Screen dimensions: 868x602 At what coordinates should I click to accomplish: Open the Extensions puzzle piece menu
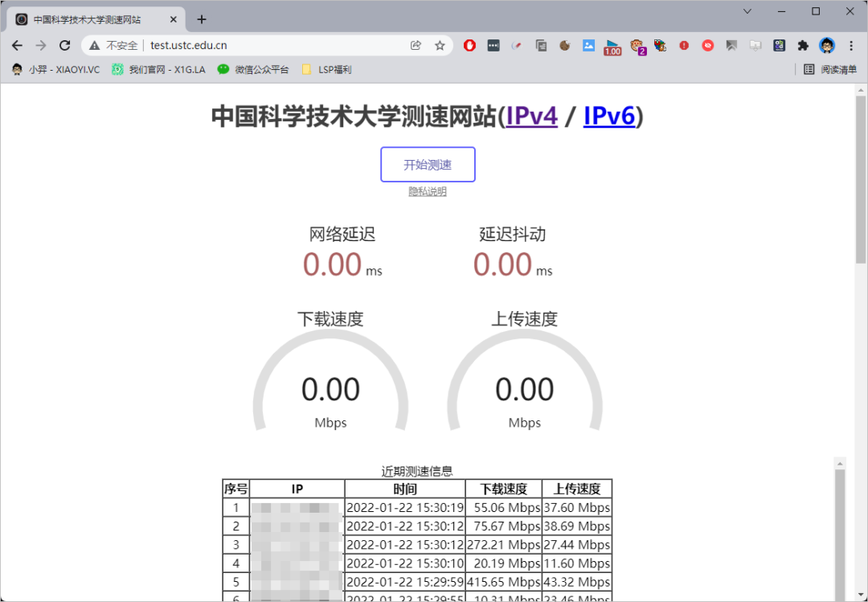tap(803, 46)
